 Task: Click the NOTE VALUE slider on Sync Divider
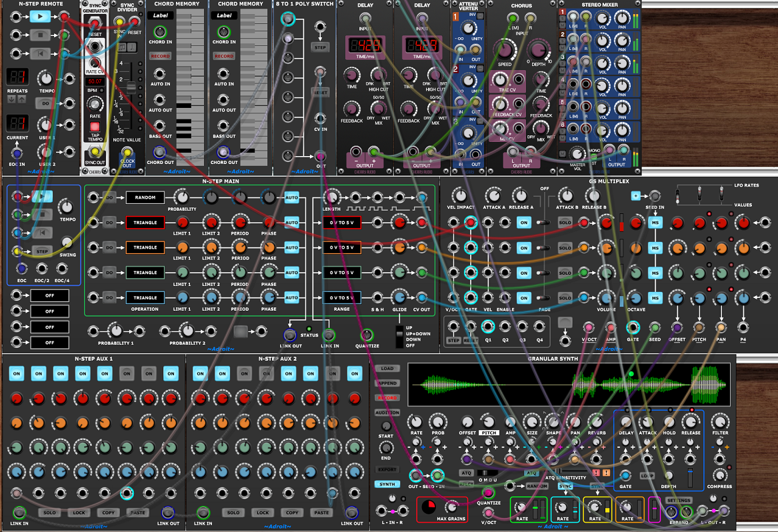pyautogui.click(x=131, y=87)
